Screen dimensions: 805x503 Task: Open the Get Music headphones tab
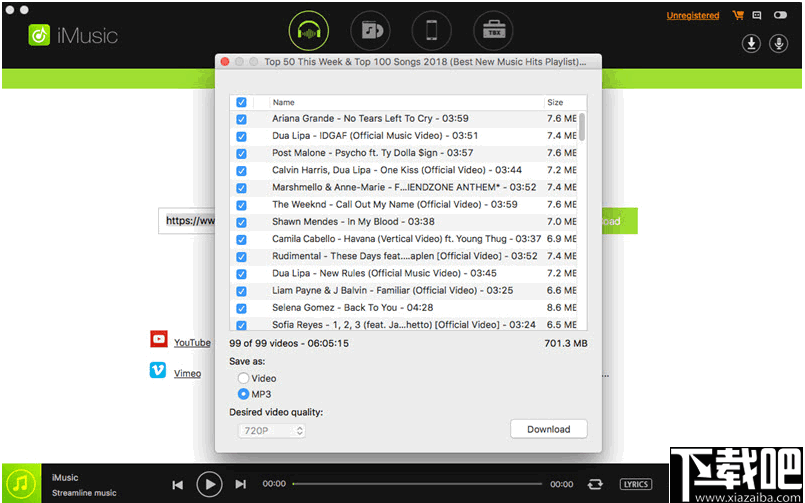click(309, 32)
